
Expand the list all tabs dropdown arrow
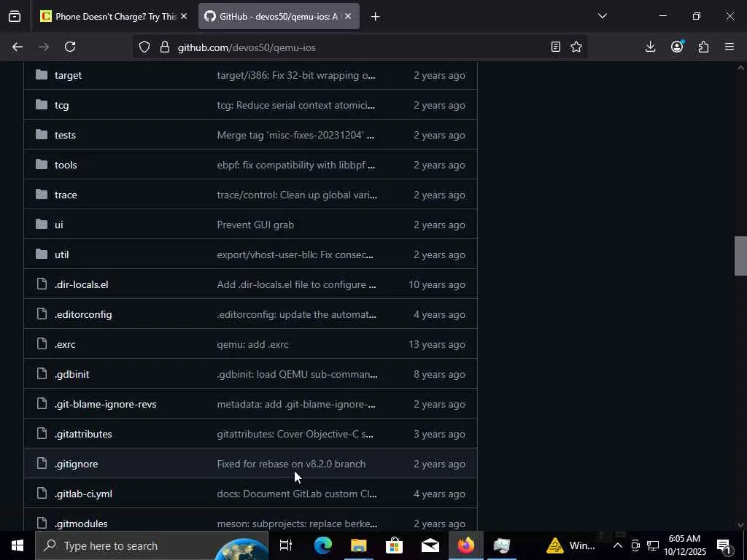pyautogui.click(x=602, y=16)
